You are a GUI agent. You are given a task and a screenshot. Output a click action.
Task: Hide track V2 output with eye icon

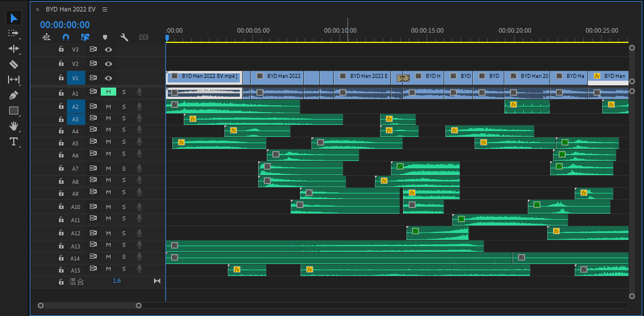pos(108,64)
